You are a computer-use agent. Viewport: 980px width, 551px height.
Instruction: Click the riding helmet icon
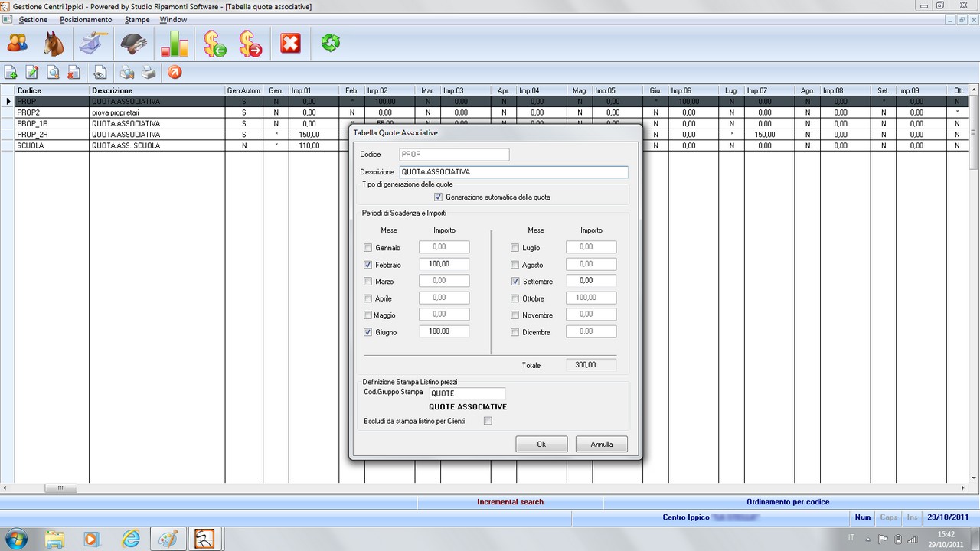click(134, 44)
